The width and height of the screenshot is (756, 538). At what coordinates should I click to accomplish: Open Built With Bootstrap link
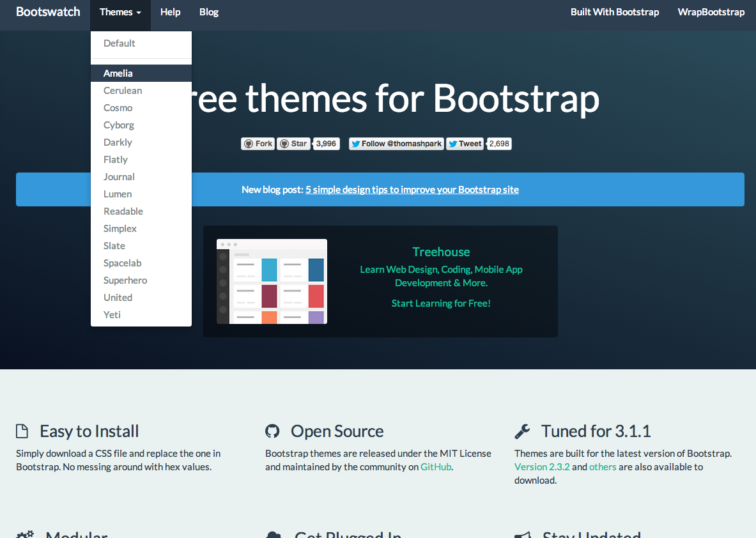coord(615,12)
